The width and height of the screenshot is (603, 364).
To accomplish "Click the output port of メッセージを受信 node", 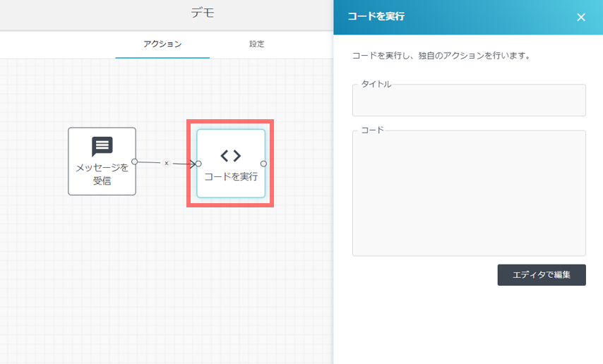I will [x=134, y=162].
